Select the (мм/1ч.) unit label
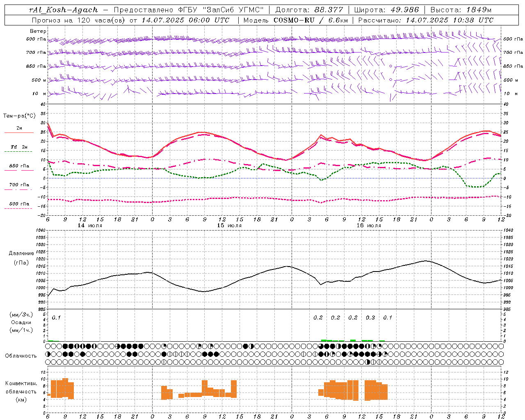525x420 pixels. [x=21, y=330]
